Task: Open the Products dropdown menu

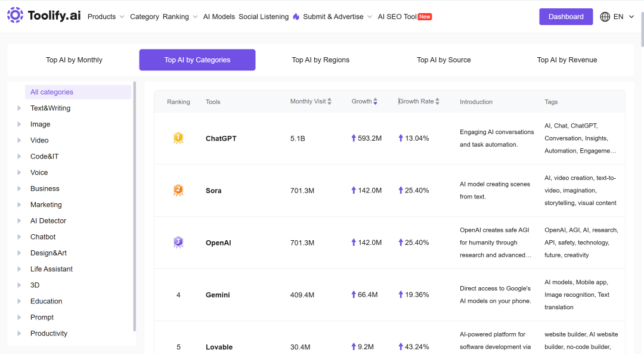Action: point(106,17)
